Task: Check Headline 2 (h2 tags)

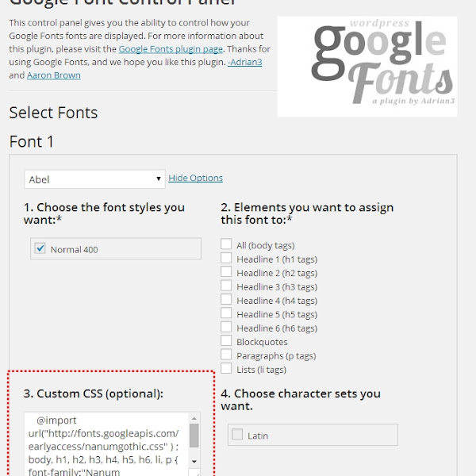Action: pos(226,271)
